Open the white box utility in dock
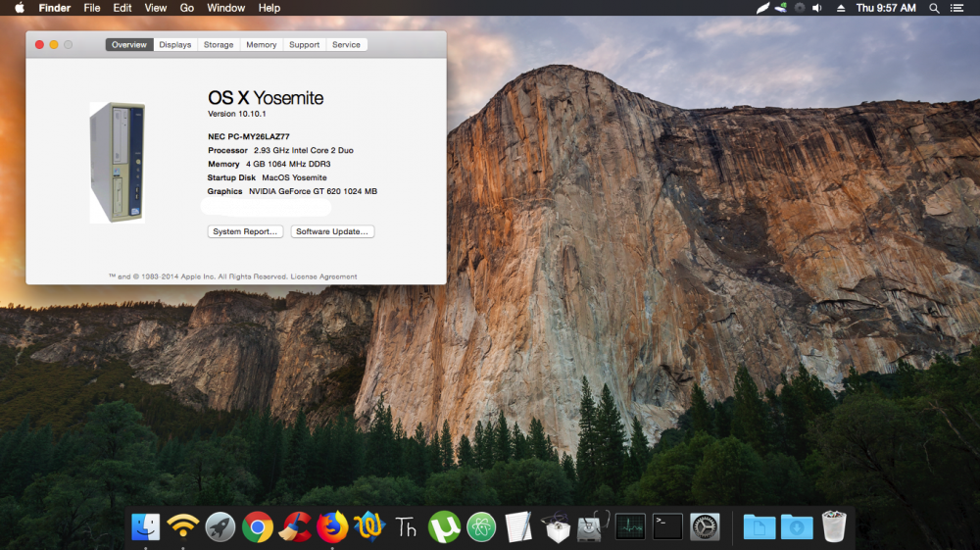This screenshot has width=980, height=550. 556,526
